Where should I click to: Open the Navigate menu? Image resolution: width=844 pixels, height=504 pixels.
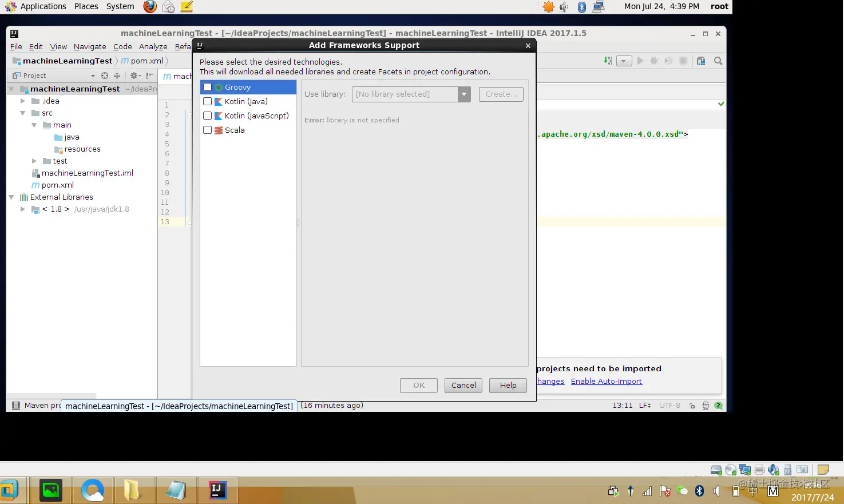[x=90, y=47]
